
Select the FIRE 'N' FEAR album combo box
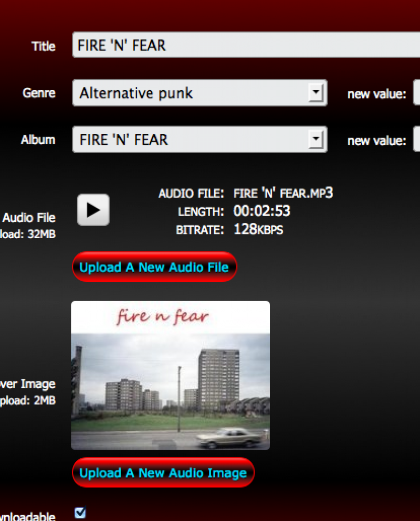click(x=199, y=139)
